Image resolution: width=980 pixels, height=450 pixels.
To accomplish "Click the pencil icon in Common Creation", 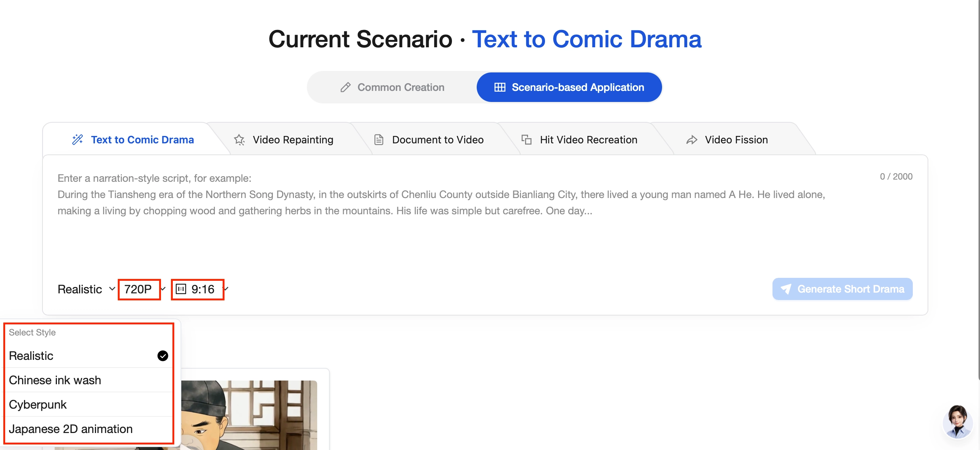I will tap(345, 87).
